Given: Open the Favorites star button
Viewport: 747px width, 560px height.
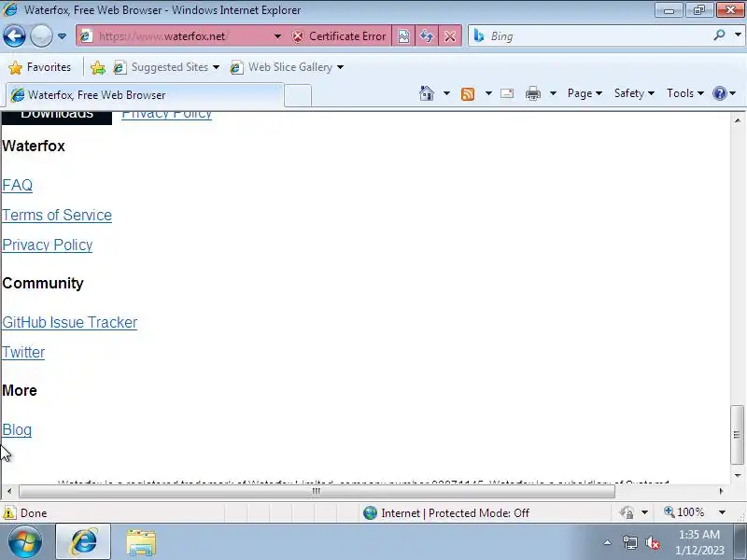Looking at the screenshot, I should coord(39,67).
